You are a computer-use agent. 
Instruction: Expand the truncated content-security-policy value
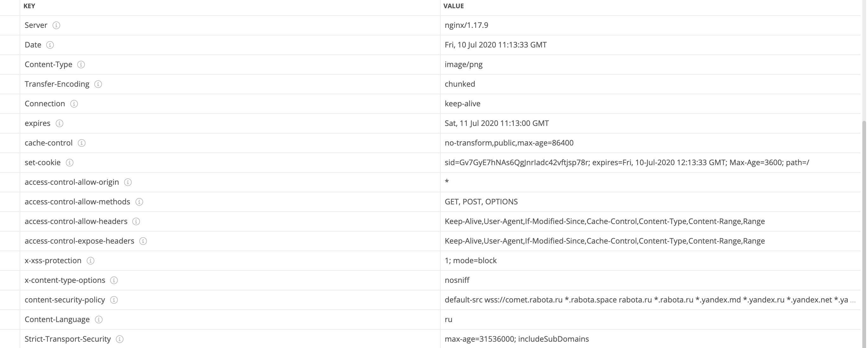(852, 300)
